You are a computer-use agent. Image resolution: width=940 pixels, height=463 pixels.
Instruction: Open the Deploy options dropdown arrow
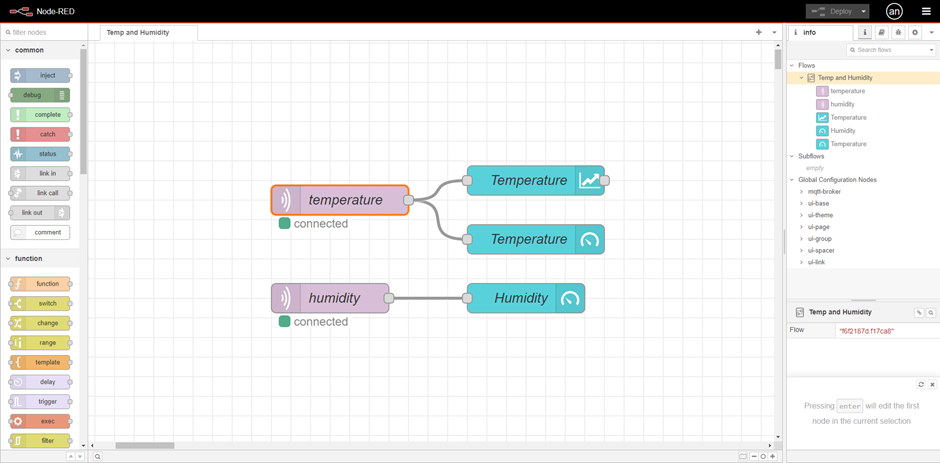864,11
